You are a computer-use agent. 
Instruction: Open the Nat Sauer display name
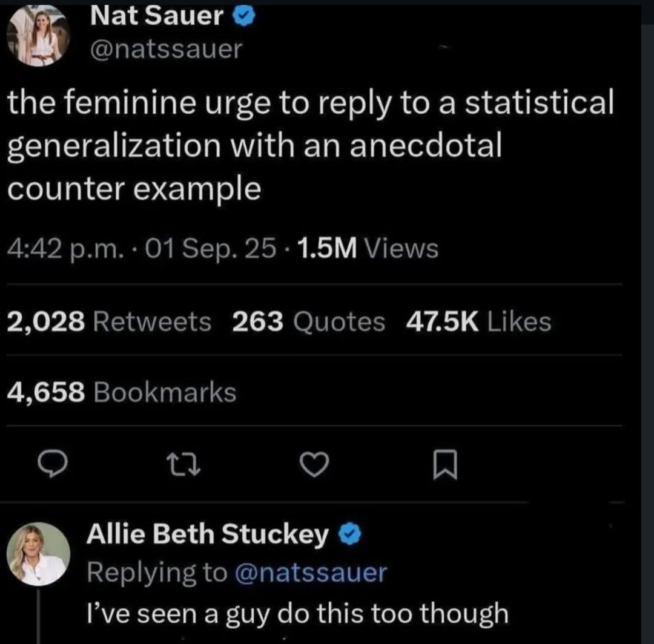(157, 16)
